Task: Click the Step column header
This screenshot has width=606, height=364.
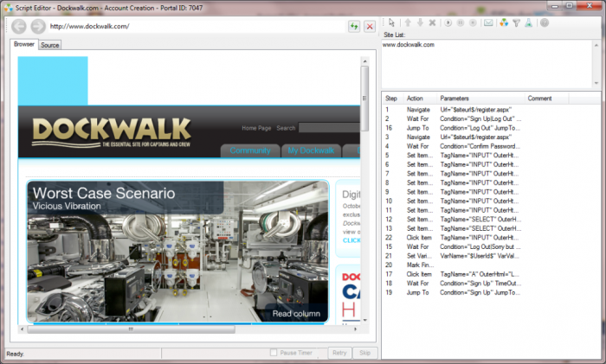Action: coord(391,99)
